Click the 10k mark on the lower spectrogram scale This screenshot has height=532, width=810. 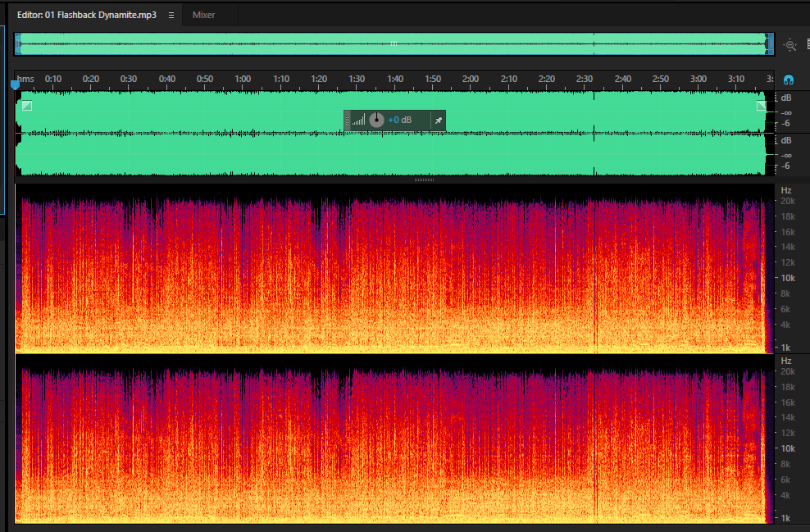point(788,448)
